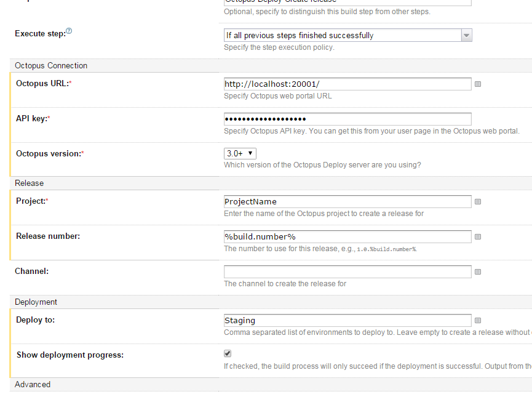
Task: Click into the Octopus URL input field
Action: (347, 84)
